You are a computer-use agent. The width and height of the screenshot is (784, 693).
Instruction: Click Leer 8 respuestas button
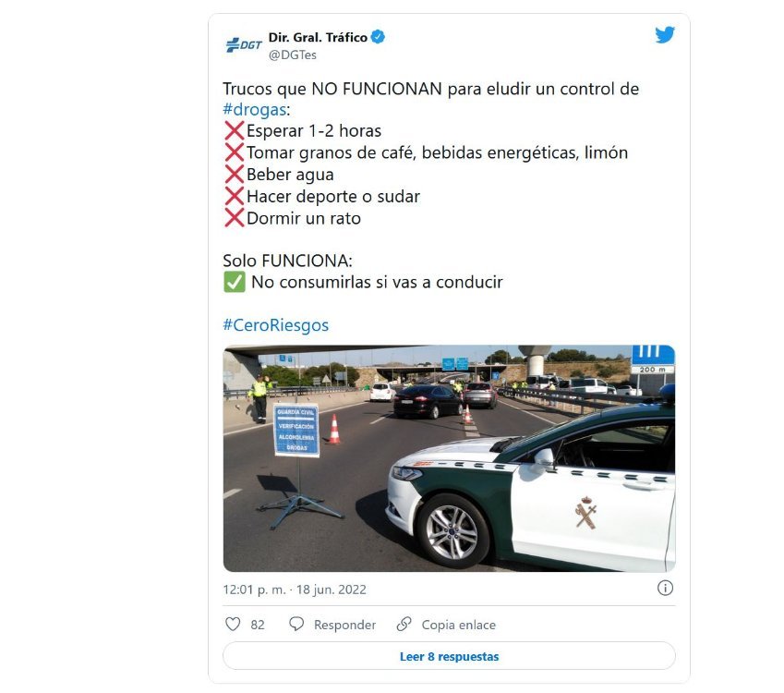(x=449, y=656)
